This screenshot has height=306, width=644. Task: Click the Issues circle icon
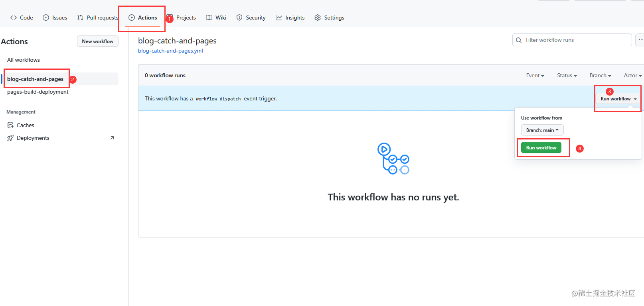[46, 18]
